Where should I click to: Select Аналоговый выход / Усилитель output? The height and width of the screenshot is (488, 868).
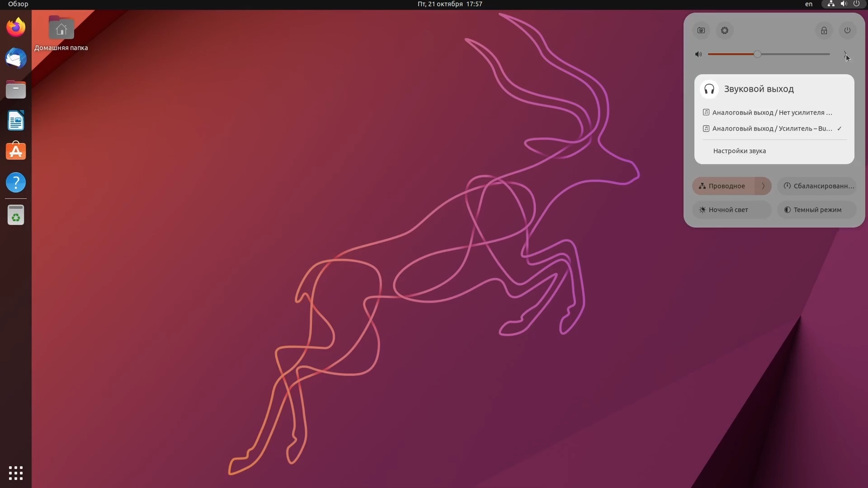coord(774,129)
